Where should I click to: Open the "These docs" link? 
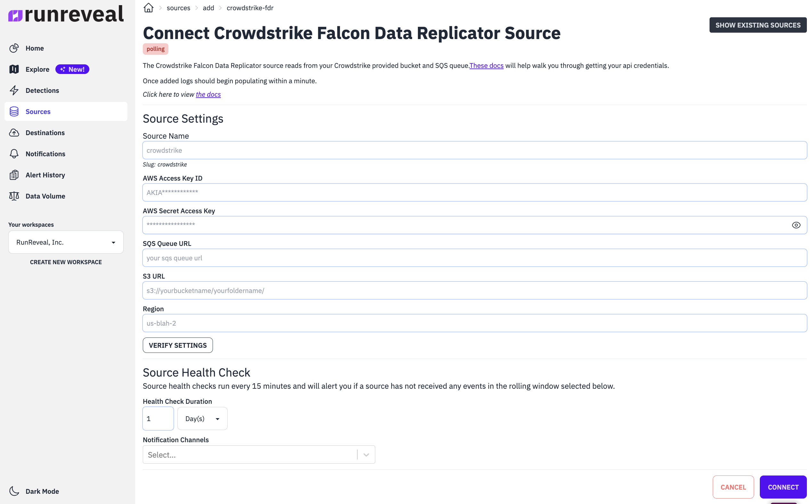point(486,66)
